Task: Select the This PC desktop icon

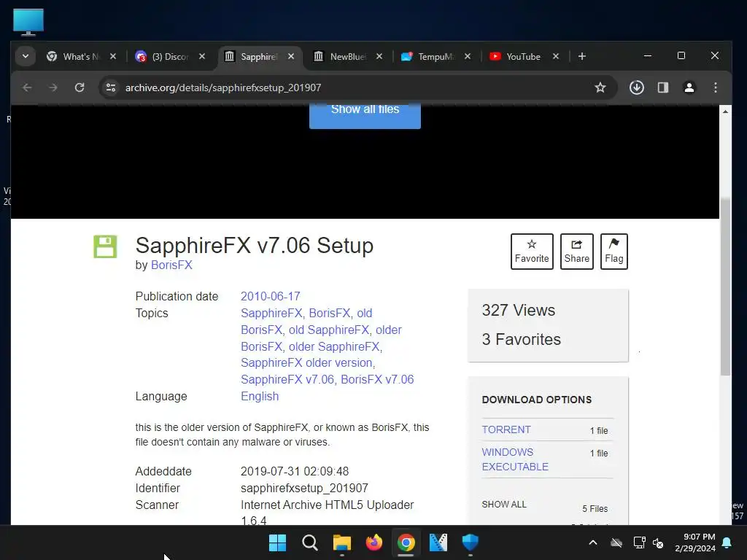Action: [x=28, y=22]
